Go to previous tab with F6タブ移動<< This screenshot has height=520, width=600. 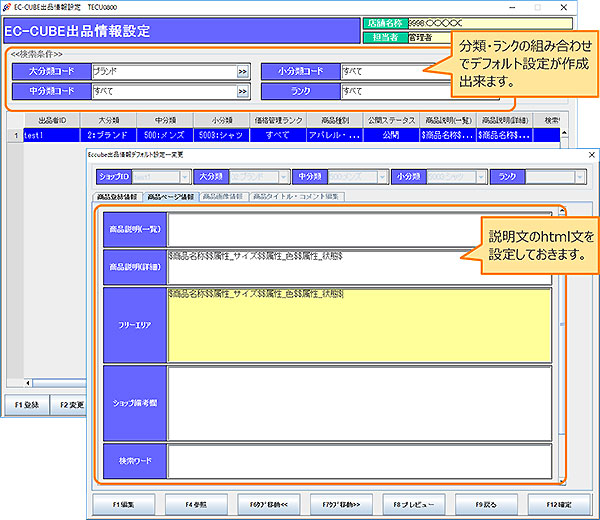(265, 504)
